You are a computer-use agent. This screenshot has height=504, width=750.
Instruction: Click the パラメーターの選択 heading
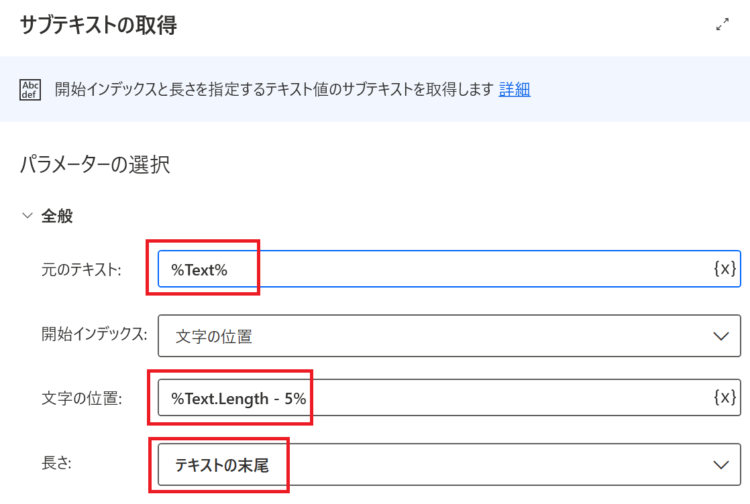[95, 164]
